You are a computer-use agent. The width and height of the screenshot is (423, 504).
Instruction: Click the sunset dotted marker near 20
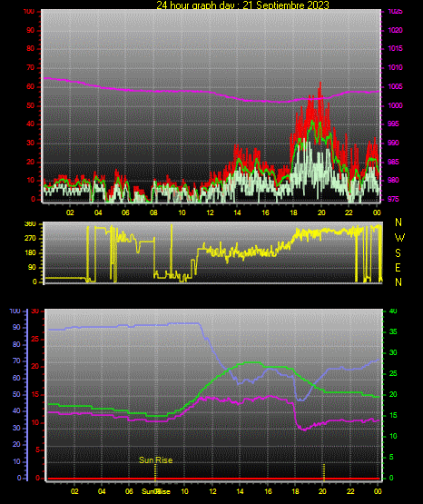tap(323, 471)
